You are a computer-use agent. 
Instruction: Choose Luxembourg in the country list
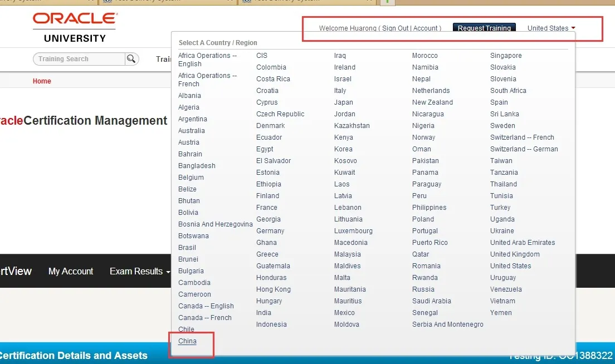(x=353, y=231)
